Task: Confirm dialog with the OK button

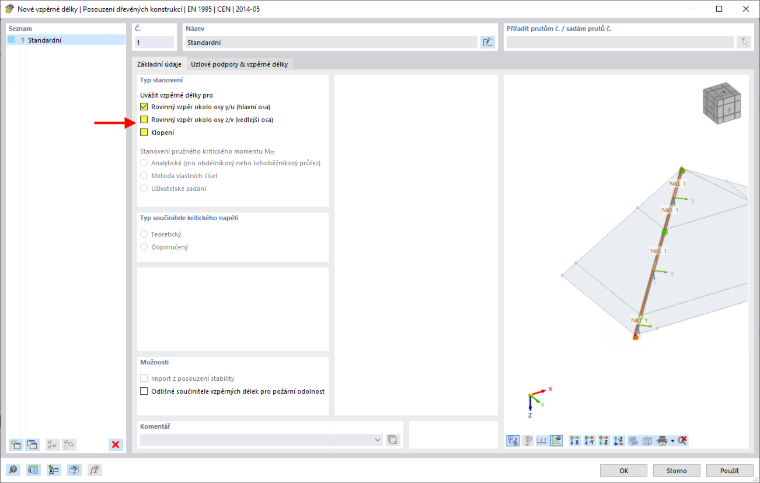Action: [x=623, y=470]
